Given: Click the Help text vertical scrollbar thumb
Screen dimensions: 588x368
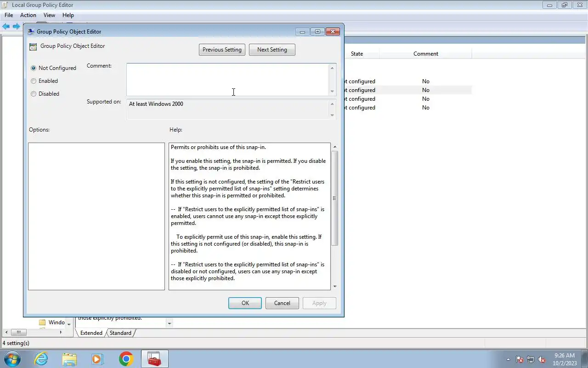Looking at the screenshot, I should pos(334,198).
